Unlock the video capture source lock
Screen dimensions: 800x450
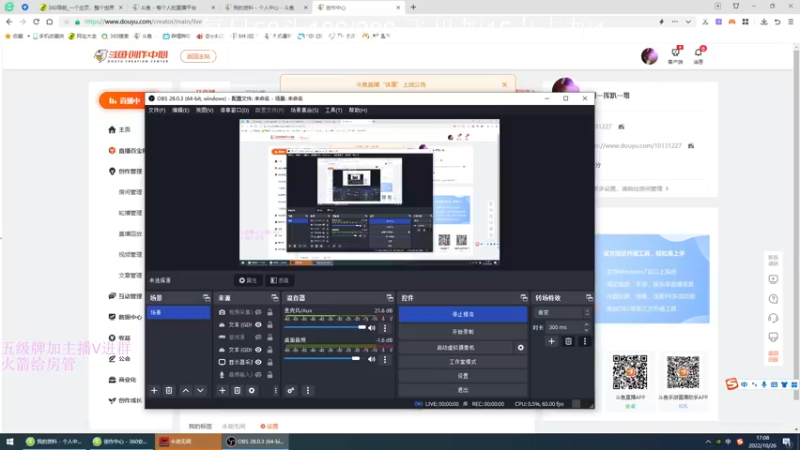coord(270,312)
